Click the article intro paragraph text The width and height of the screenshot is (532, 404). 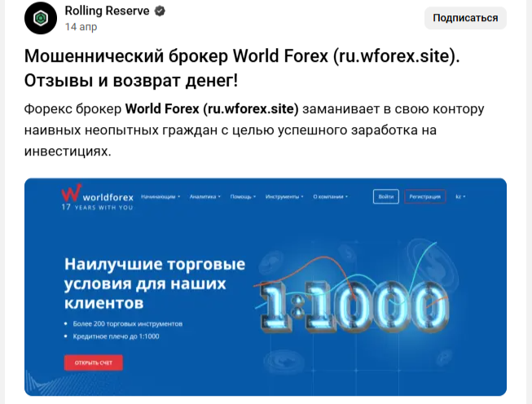254,130
